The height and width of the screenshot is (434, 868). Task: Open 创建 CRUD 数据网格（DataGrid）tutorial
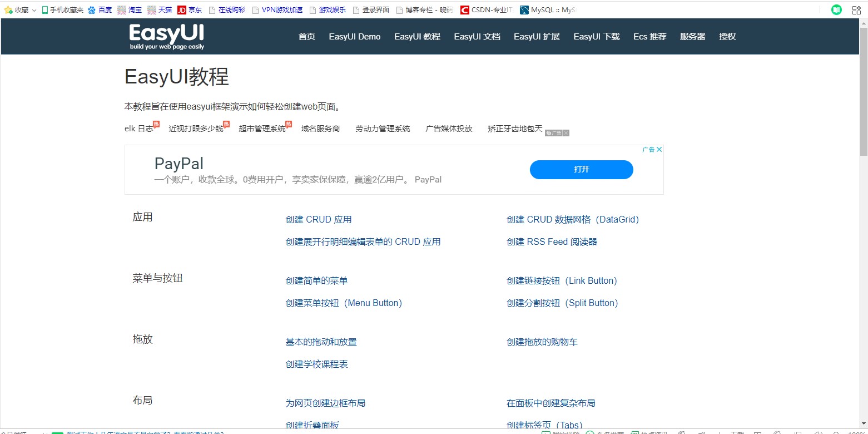[573, 220]
